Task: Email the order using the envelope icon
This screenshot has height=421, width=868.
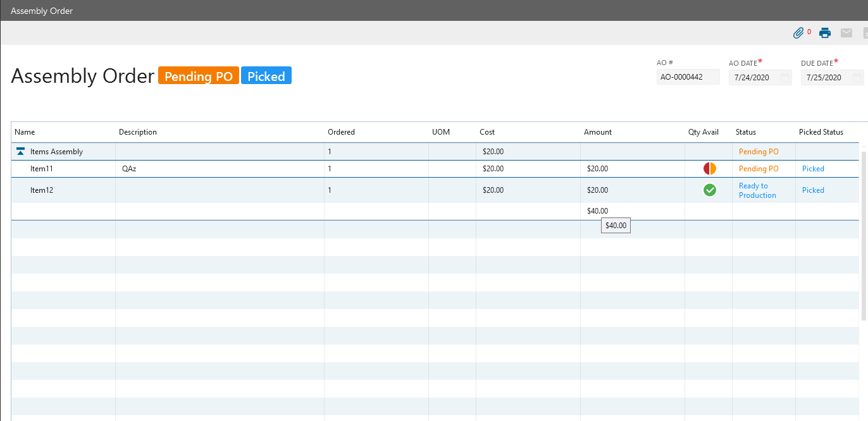Action: click(x=846, y=33)
